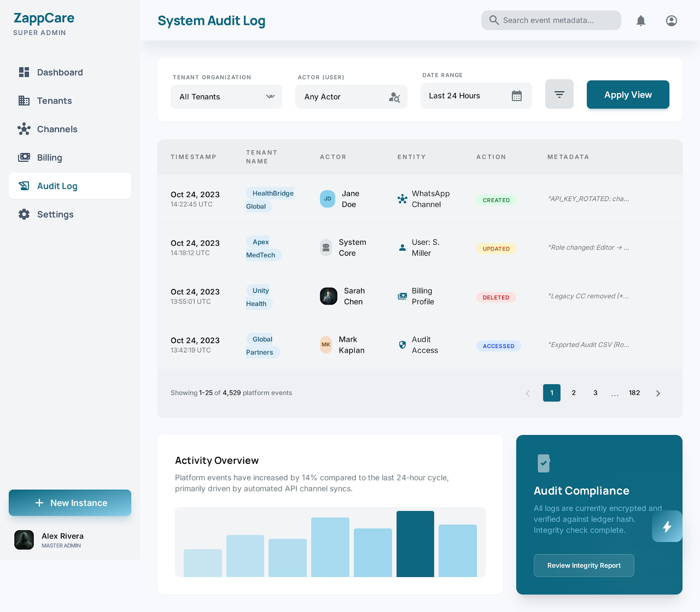
Task: Open Channels in the sidebar
Action: click(57, 129)
